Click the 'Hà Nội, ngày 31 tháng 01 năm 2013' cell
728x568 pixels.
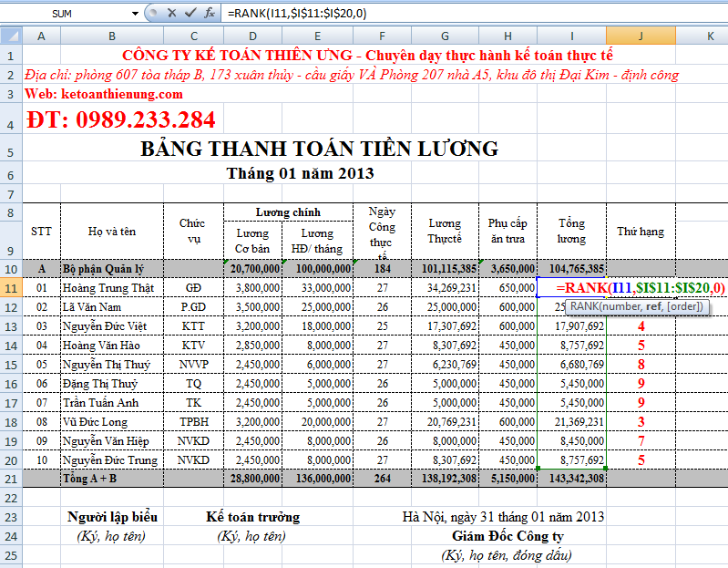click(503, 517)
